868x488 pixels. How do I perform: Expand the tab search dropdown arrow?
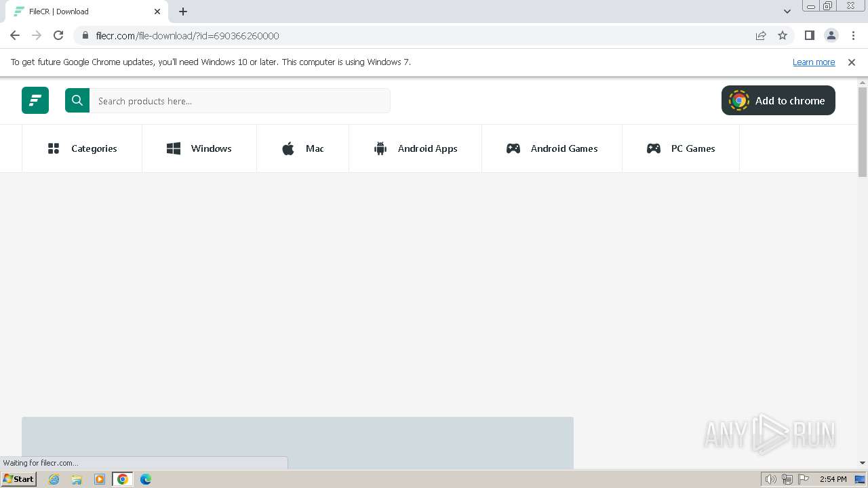(787, 12)
